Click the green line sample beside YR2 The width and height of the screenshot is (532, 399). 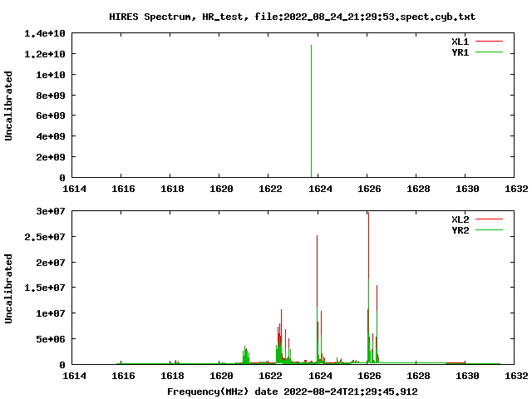[x=489, y=230]
